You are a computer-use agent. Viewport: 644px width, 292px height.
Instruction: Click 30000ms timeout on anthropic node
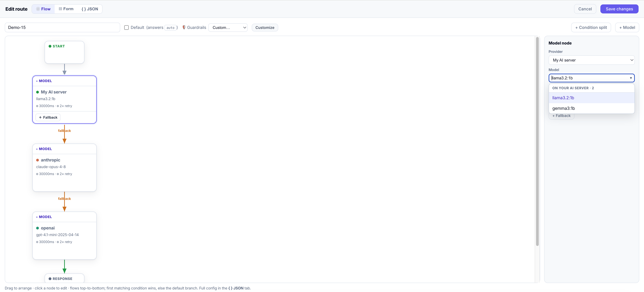click(45, 174)
